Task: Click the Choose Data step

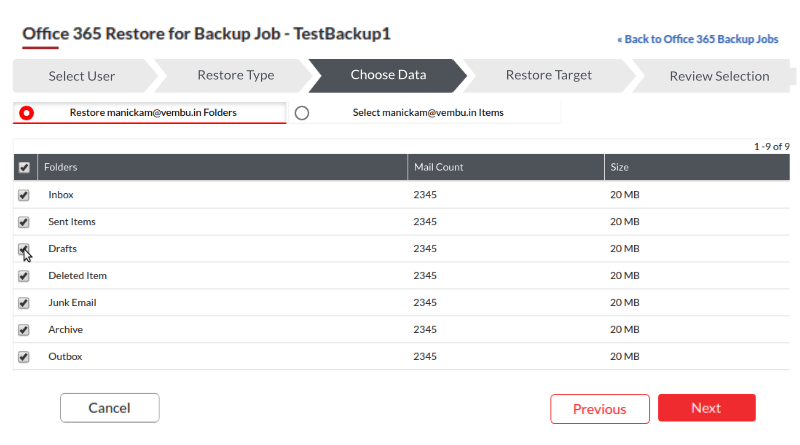Action: pos(387,76)
